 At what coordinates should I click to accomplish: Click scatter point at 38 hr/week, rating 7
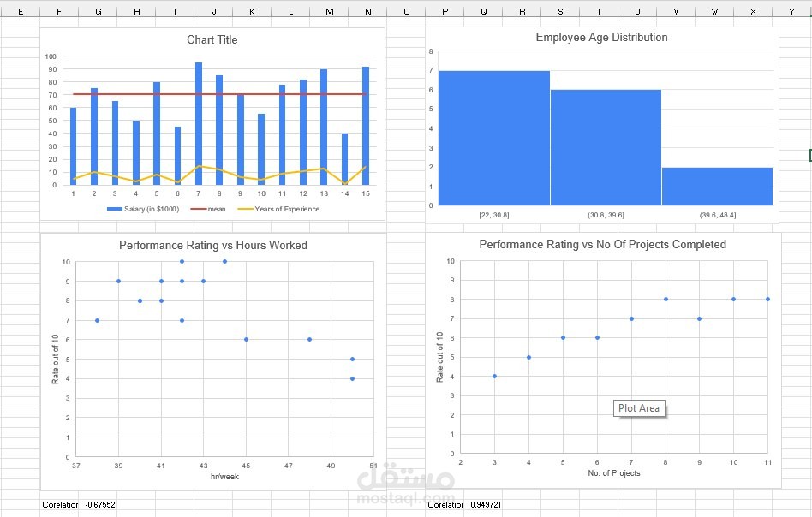(x=98, y=320)
